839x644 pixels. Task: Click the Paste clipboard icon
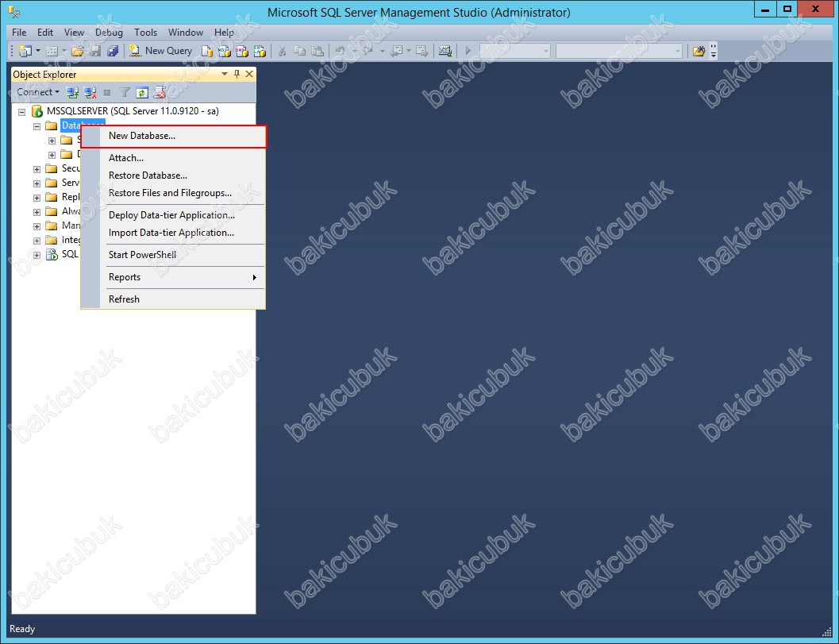tap(318, 51)
